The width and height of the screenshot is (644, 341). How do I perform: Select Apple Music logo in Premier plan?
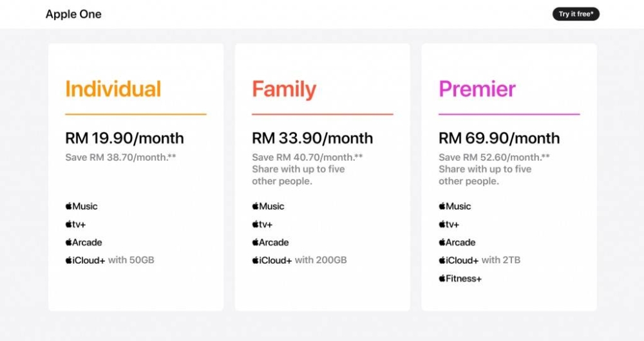455,206
